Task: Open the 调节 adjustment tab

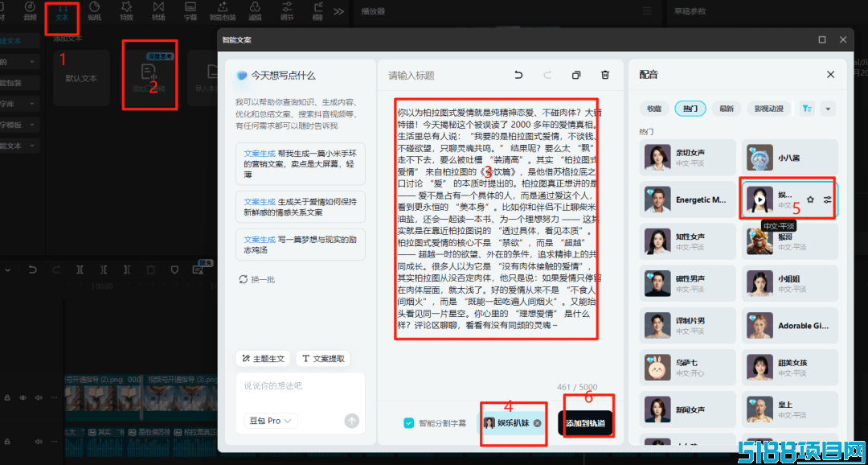Action: point(287,11)
